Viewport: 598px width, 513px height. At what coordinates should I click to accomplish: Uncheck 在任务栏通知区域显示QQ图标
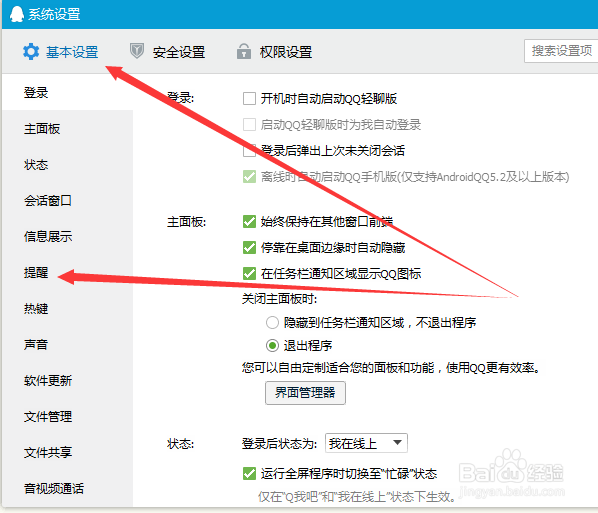click(249, 273)
